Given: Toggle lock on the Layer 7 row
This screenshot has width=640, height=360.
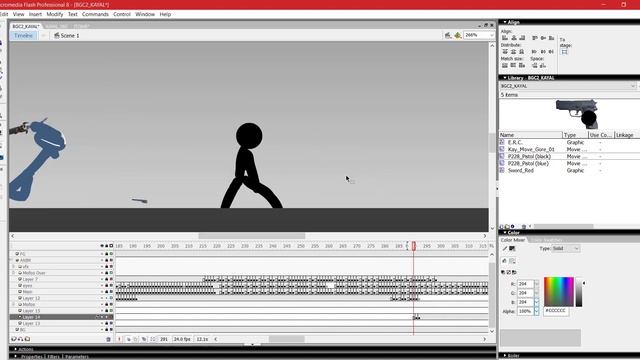Looking at the screenshot, I should pos(107,279).
